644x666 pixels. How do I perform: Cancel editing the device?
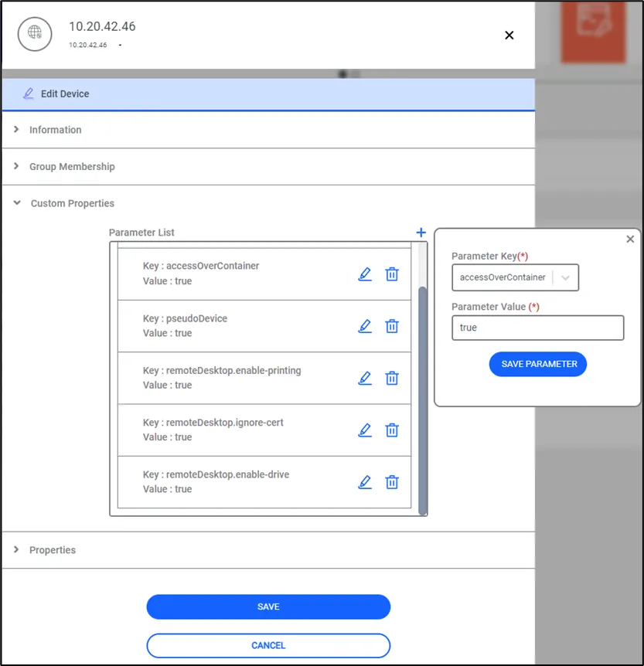point(268,646)
